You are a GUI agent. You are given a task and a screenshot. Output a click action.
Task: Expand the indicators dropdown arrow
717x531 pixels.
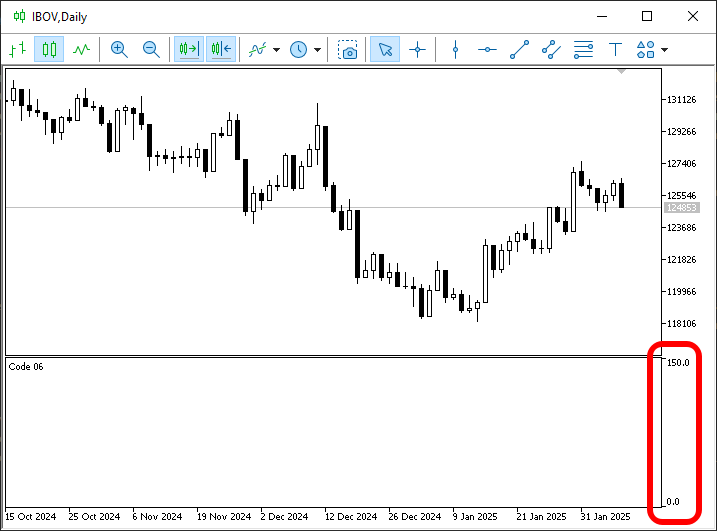276,50
